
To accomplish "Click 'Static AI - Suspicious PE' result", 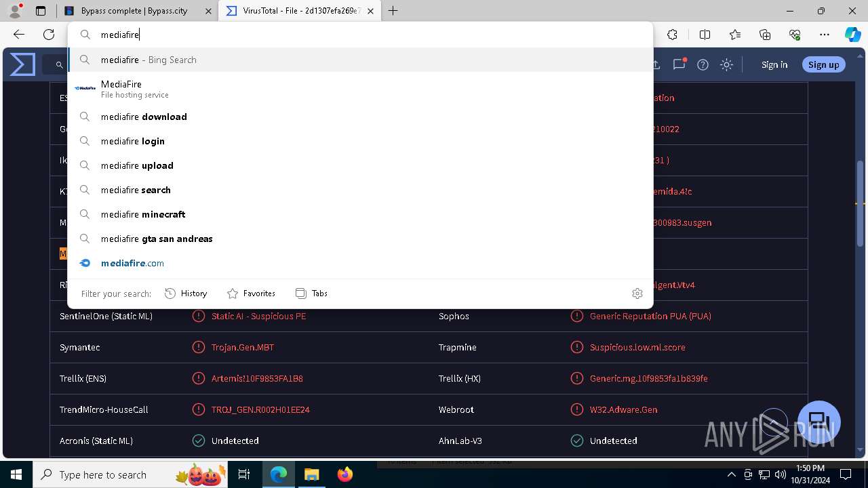I will point(258,316).
